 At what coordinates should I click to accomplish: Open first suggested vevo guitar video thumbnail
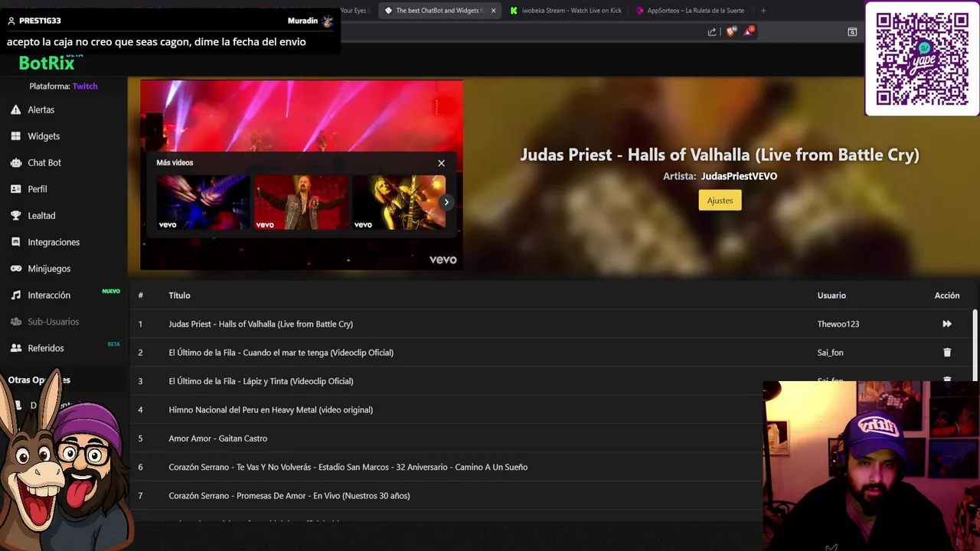203,202
